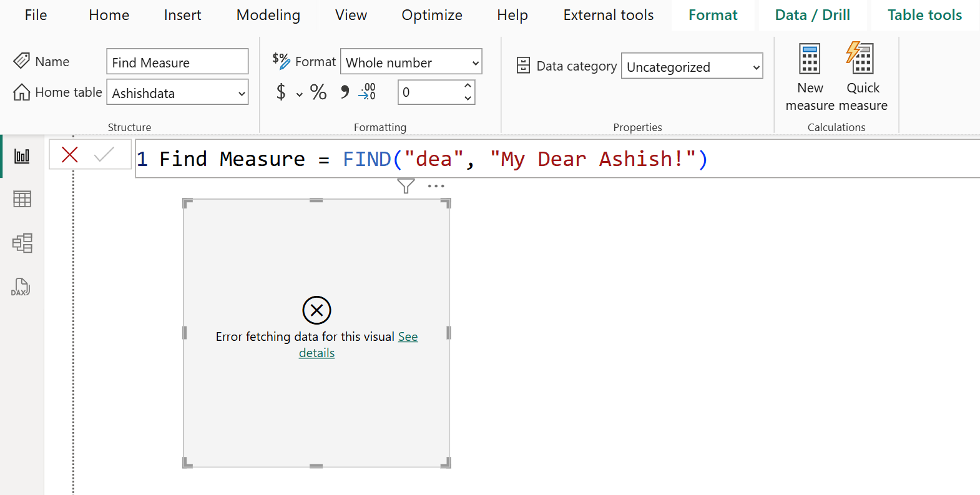Commit formula with the checkmark

(x=104, y=155)
